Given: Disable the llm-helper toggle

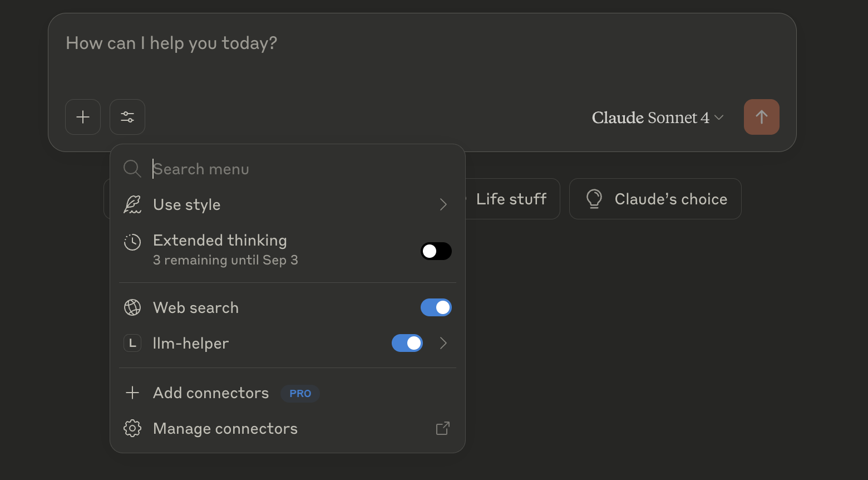Looking at the screenshot, I should tap(407, 343).
